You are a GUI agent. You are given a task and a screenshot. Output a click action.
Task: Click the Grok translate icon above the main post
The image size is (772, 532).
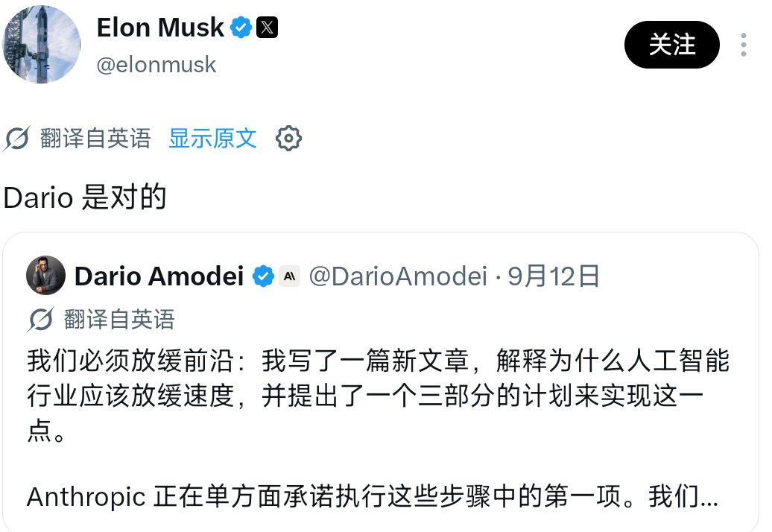pos(16,139)
